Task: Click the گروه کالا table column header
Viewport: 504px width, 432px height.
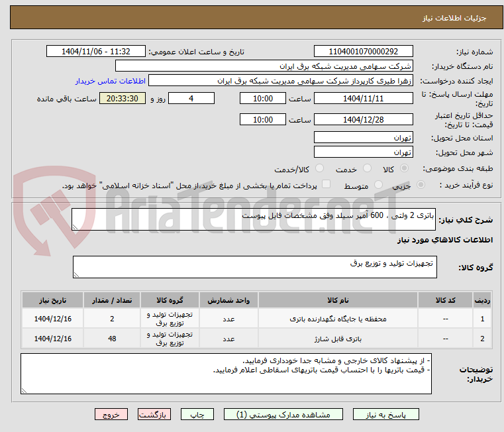Action: point(170,300)
